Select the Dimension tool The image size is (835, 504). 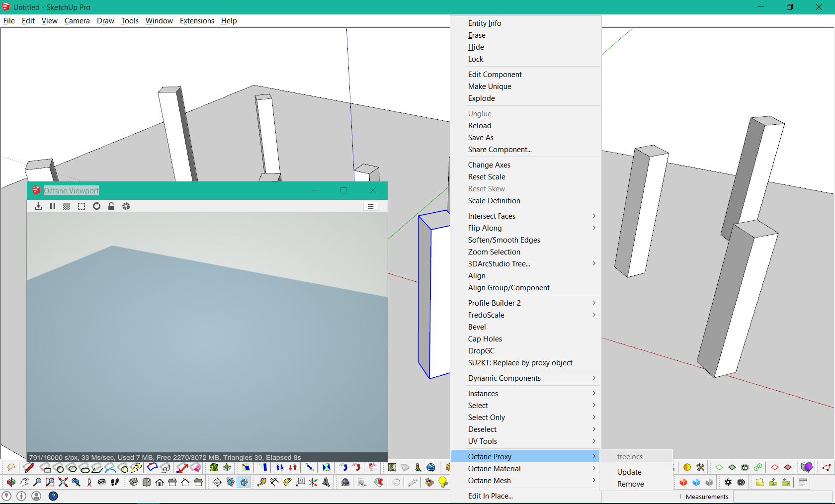point(274,482)
